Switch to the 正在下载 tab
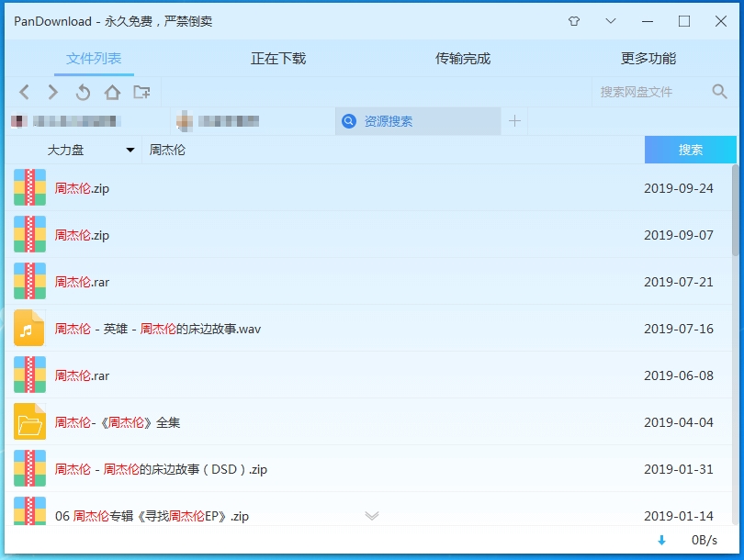Viewport: 744px width, 560px height. coord(278,59)
